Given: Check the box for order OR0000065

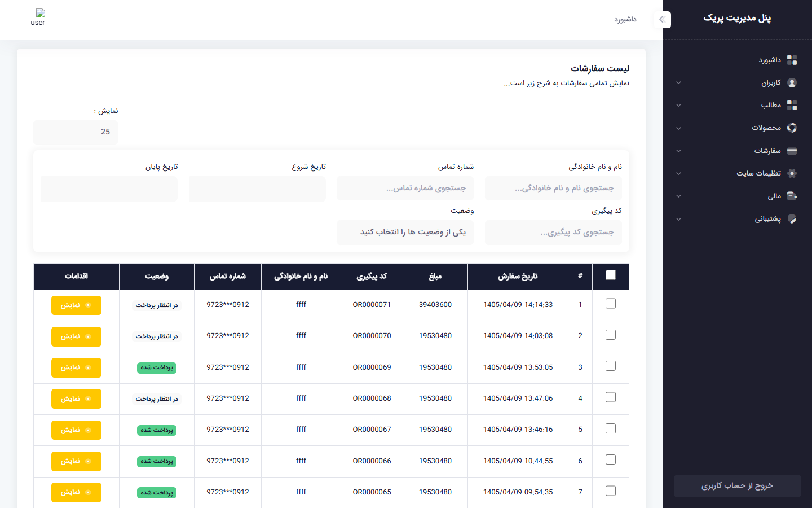Looking at the screenshot, I should [x=610, y=491].
